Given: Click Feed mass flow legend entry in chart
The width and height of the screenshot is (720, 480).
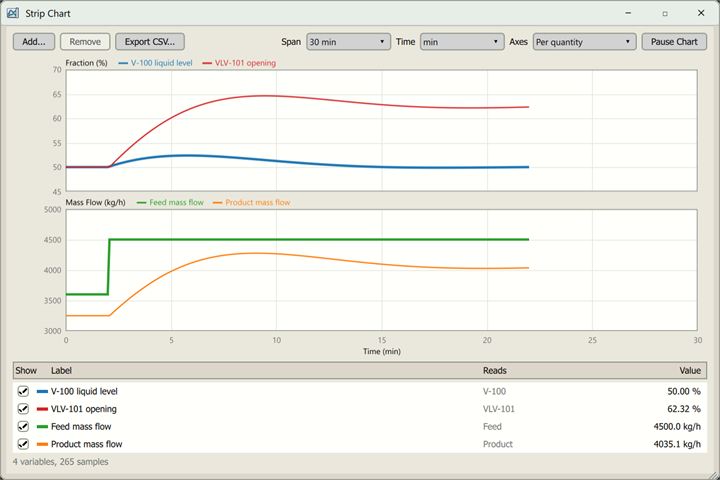Looking at the screenshot, I should tap(170, 202).
